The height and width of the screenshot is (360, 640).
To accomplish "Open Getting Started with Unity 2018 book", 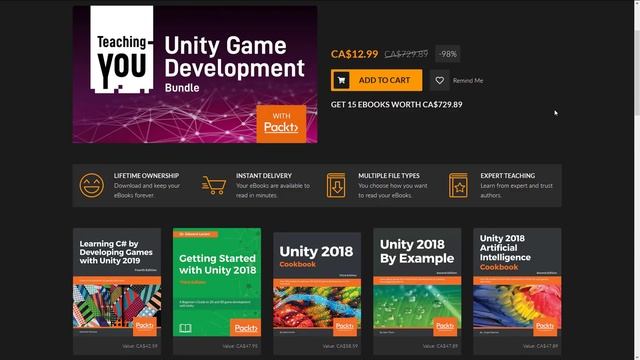I will (x=217, y=282).
